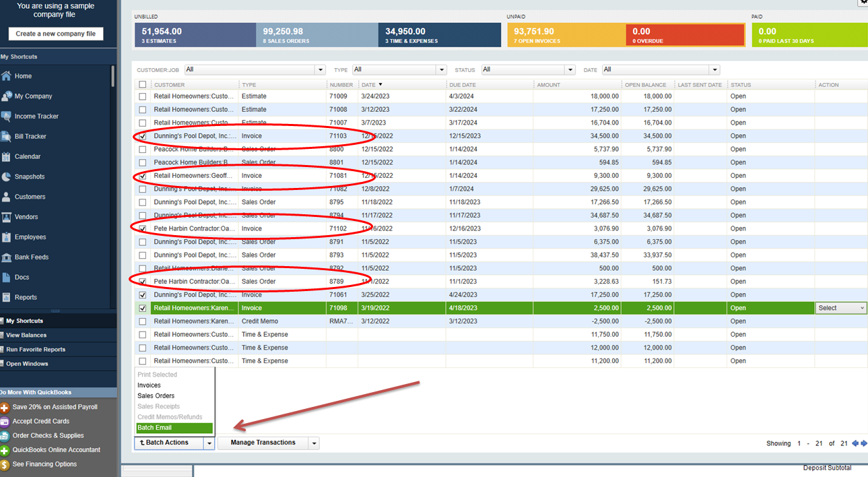Go to previous page arrow icon
Image resolution: width=868 pixels, height=477 pixels.
point(855,443)
